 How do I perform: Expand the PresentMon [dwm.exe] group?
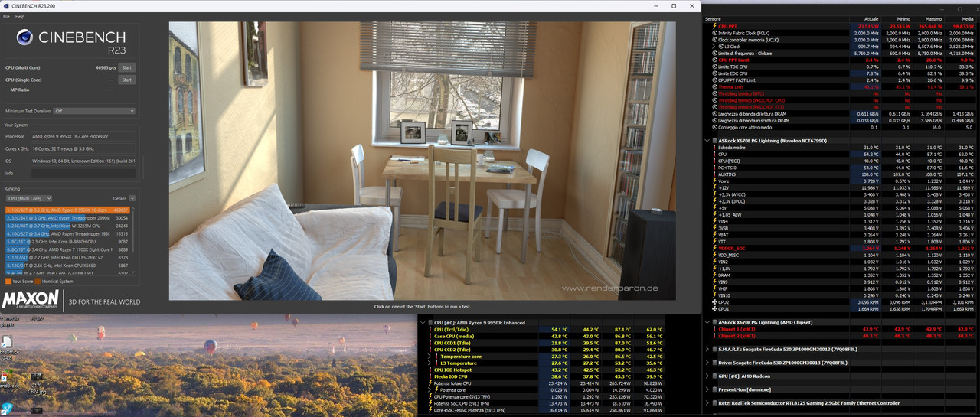[x=707, y=389]
